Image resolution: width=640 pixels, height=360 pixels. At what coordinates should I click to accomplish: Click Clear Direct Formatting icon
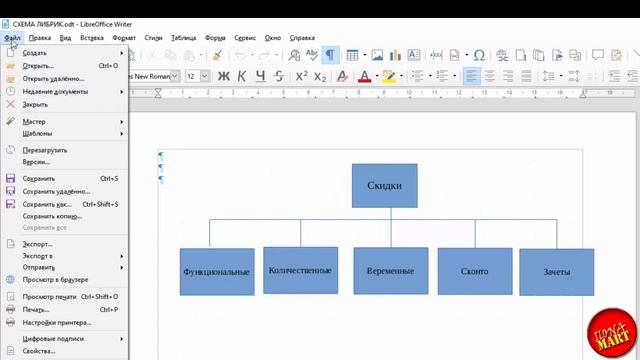pos(342,76)
